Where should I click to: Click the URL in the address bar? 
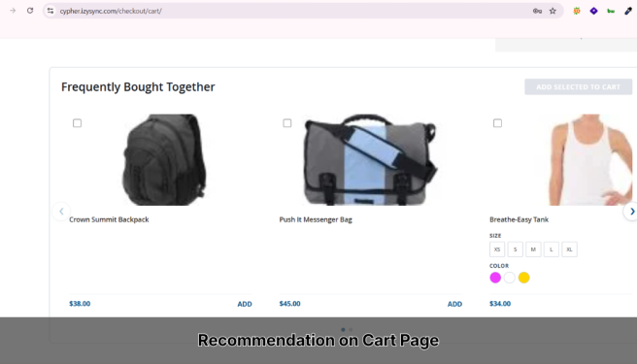click(x=111, y=11)
